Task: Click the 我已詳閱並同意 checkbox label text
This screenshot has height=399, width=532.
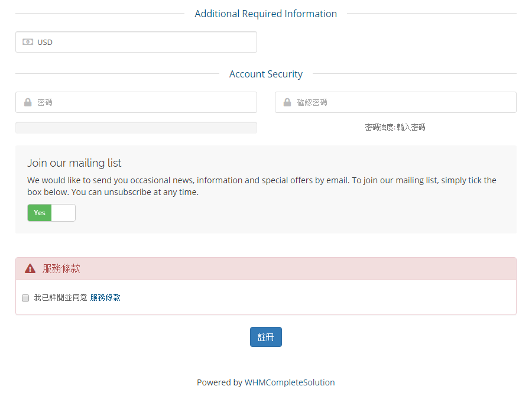Action: tap(61, 297)
